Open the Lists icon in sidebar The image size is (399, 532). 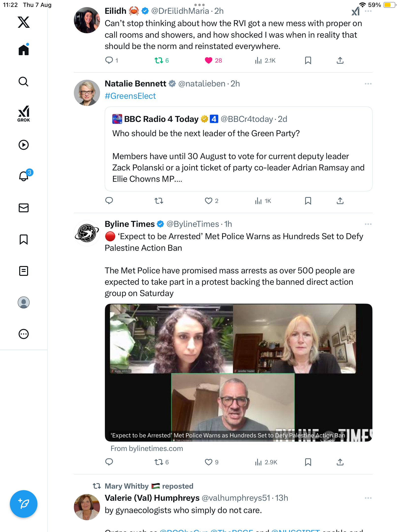24,271
